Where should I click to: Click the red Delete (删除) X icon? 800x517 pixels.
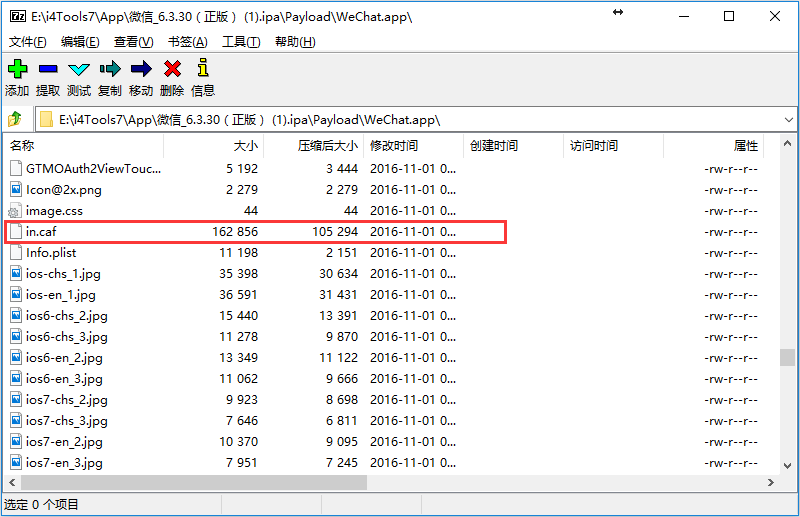(172, 69)
